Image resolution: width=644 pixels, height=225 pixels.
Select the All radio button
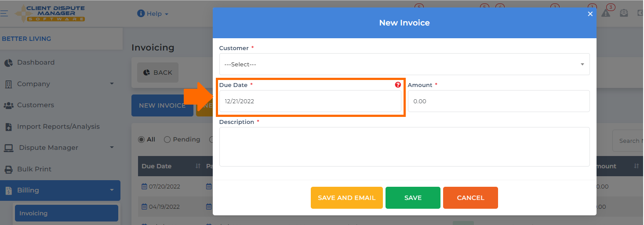[x=141, y=139]
